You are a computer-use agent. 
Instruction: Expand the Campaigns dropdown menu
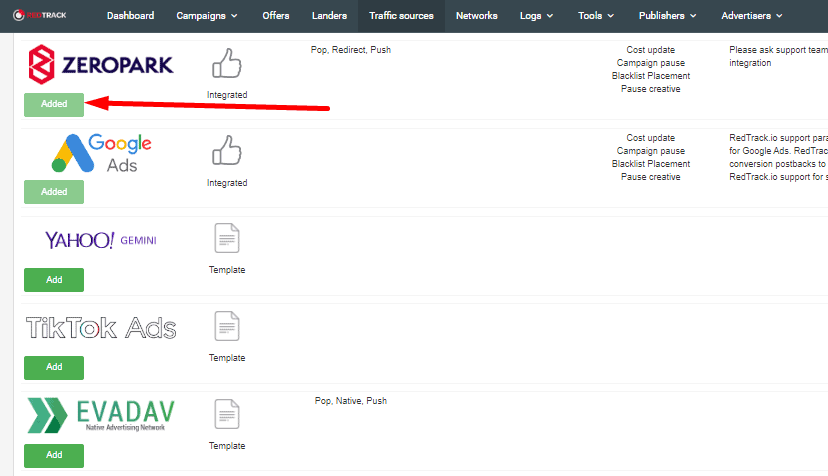point(207,16)
